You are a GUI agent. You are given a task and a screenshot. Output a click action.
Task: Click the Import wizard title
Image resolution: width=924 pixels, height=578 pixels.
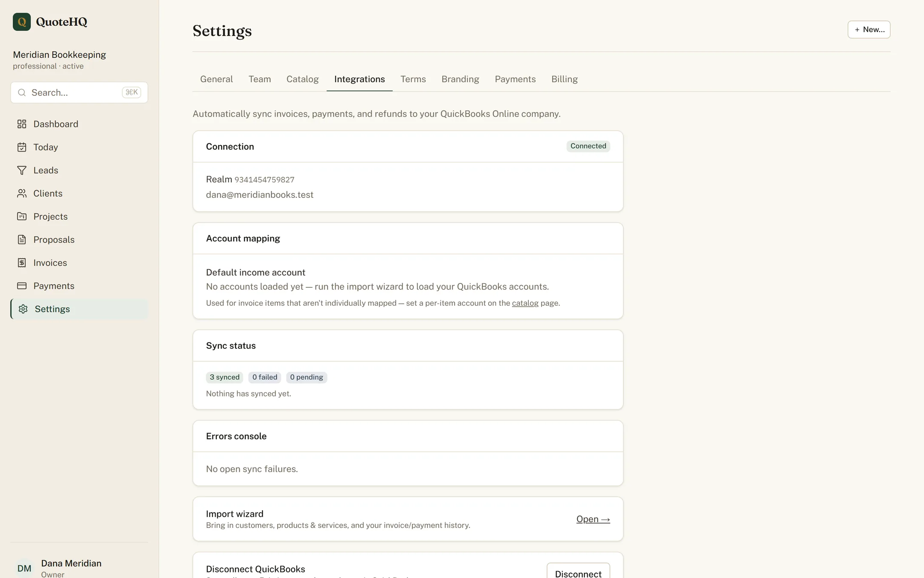click(x=235, y=514)
